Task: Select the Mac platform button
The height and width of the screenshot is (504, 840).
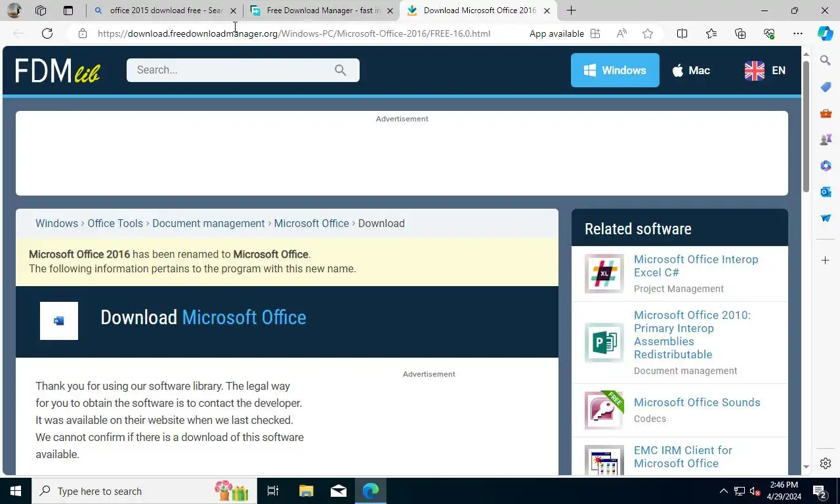Action: pos(691,70)
